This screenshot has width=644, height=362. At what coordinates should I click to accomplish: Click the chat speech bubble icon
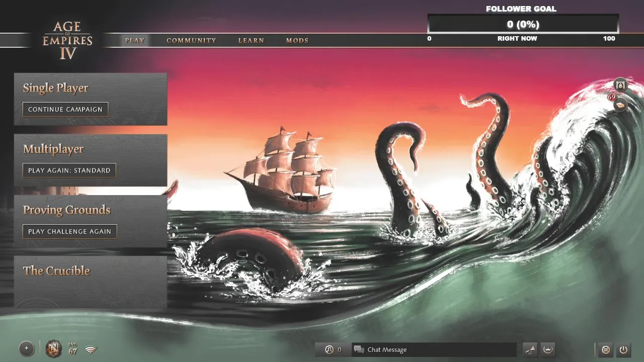coord(358,349)
